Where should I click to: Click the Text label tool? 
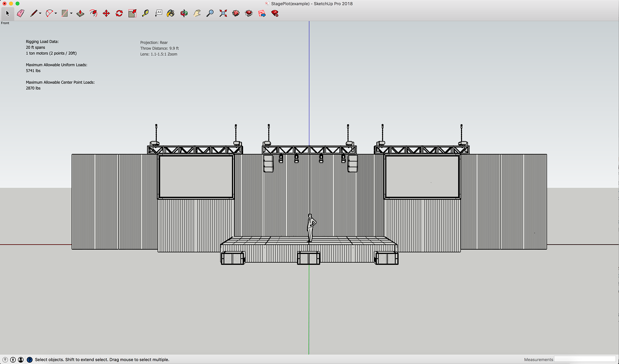[159, 13]
